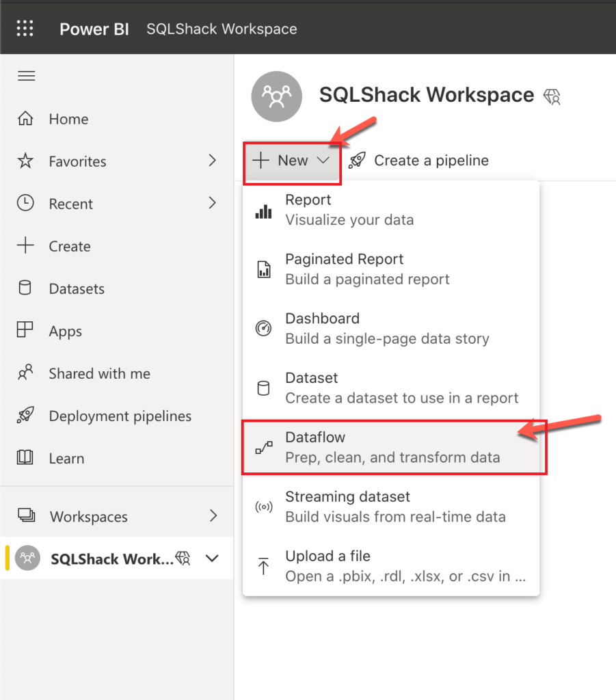Click the SQLShack Workspace page title
Viewport: 616px width, 700px height.
(427, 95)
